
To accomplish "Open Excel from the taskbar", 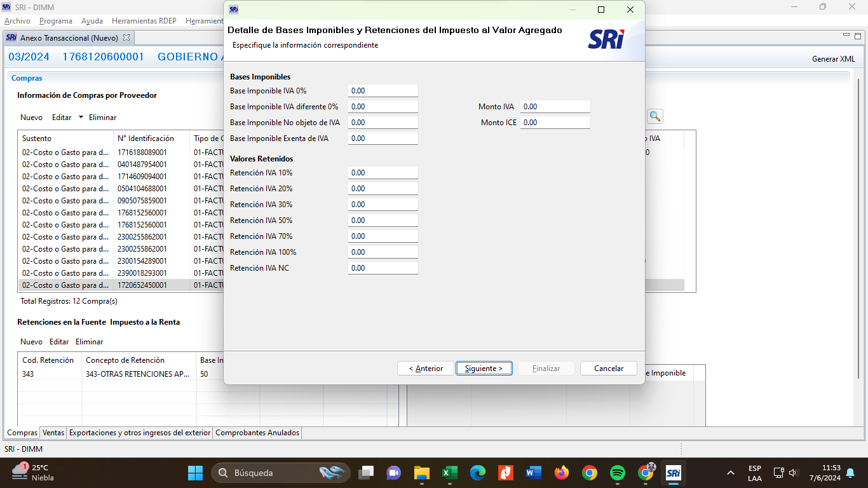I will [449, 473].
